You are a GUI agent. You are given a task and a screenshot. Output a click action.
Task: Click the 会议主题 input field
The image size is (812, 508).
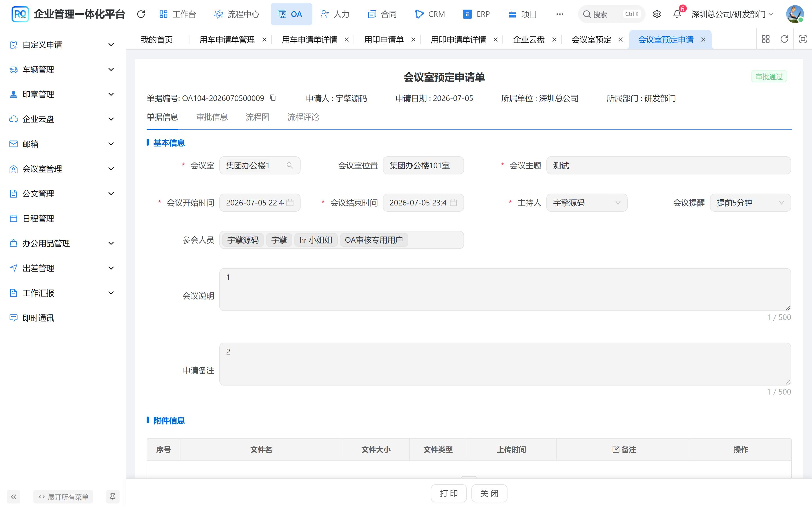click(x=668, y=165)
